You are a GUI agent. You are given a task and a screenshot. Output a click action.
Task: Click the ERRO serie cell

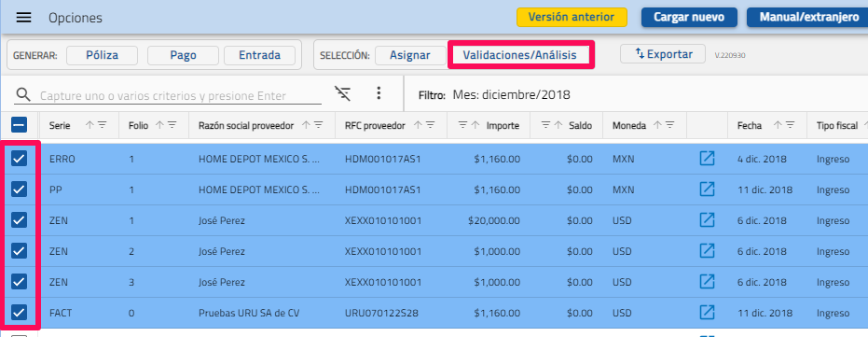(x=62, y=159)
